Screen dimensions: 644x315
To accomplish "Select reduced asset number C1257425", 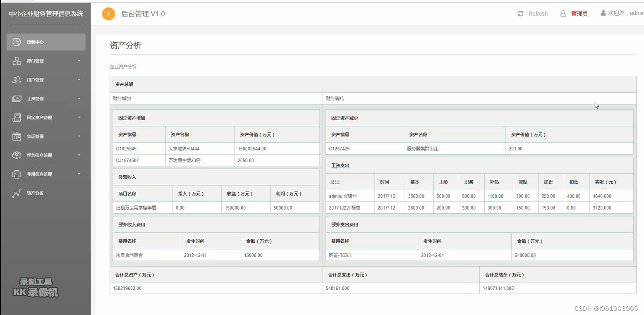I will [339, 149].
